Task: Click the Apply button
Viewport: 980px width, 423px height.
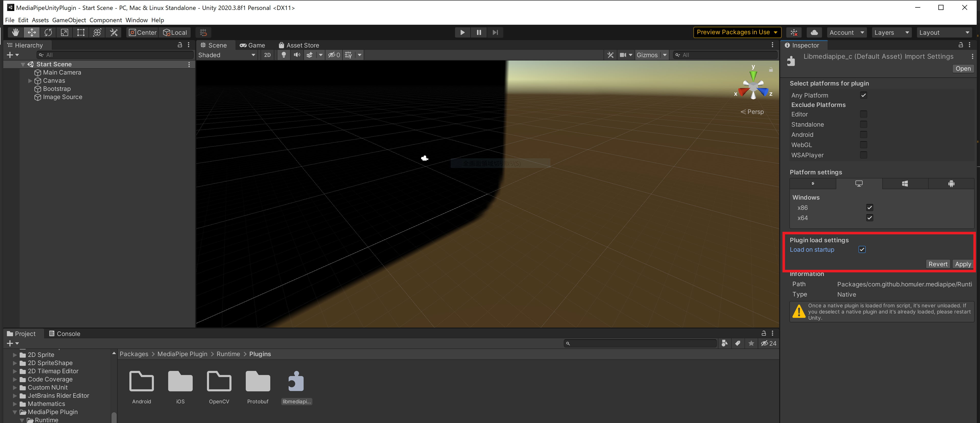Action: 963,264
